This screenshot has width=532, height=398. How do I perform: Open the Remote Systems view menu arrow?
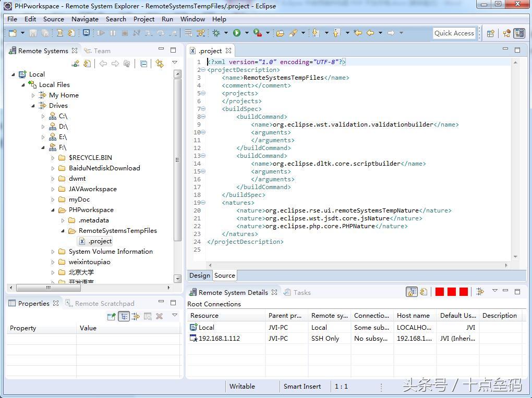click(x=175, y=64)
